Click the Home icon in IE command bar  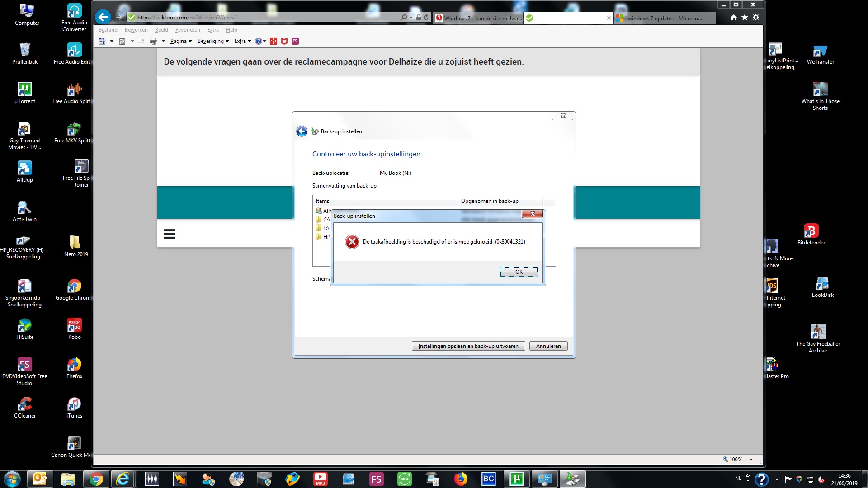(x=102, y=41)
